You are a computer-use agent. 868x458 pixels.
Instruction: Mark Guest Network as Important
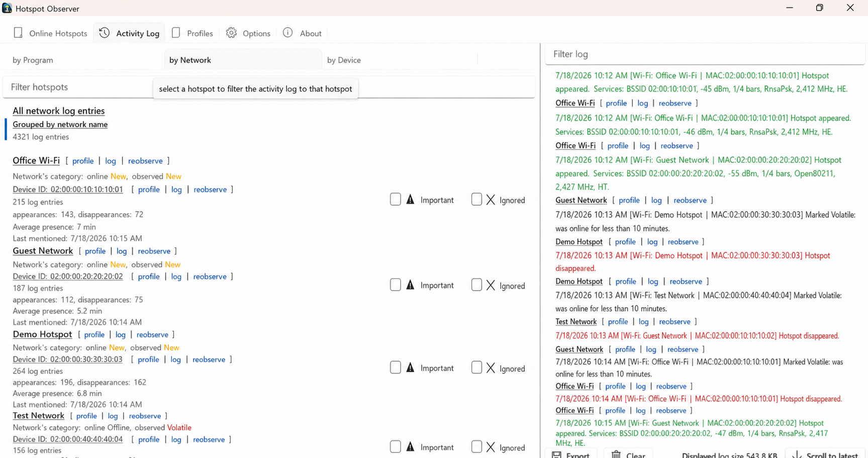point(396,285)
